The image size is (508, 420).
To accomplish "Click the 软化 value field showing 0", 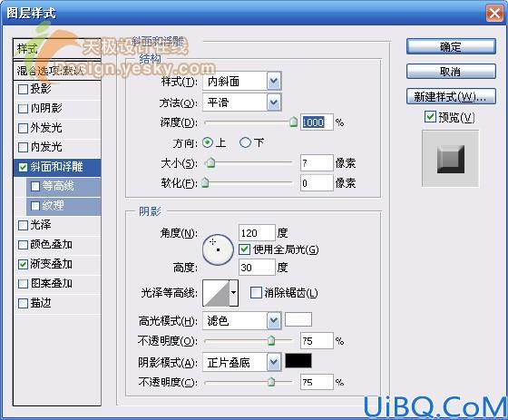I will coord(317,182).
